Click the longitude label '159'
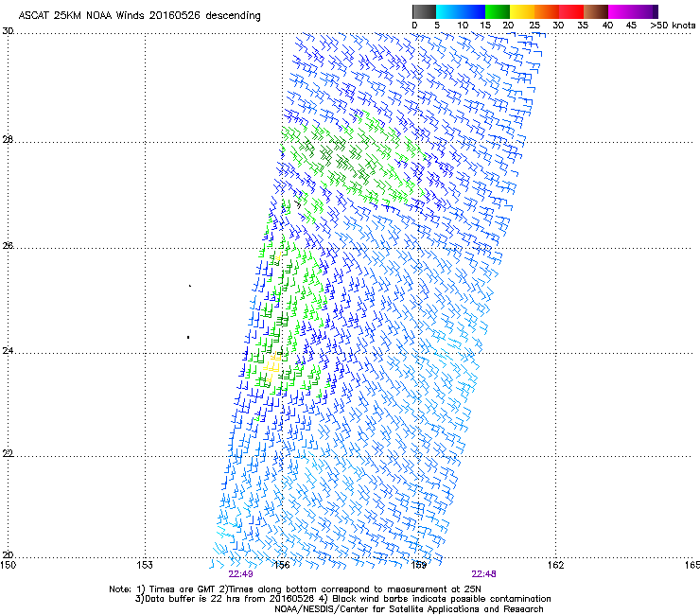 418,565
